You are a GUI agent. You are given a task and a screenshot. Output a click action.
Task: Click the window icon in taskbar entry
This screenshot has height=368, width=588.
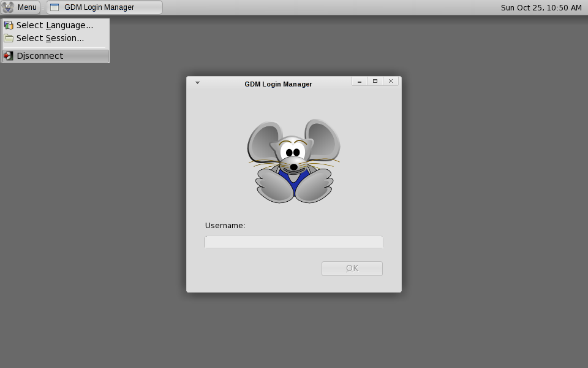tap(55, 7)
